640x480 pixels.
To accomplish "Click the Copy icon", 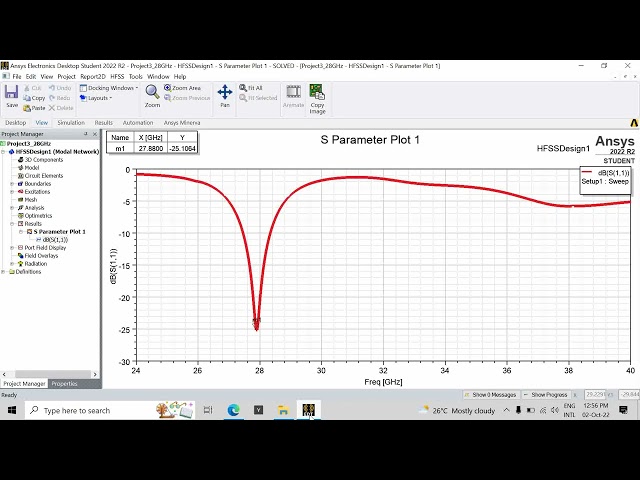I will tap(34, 98).
